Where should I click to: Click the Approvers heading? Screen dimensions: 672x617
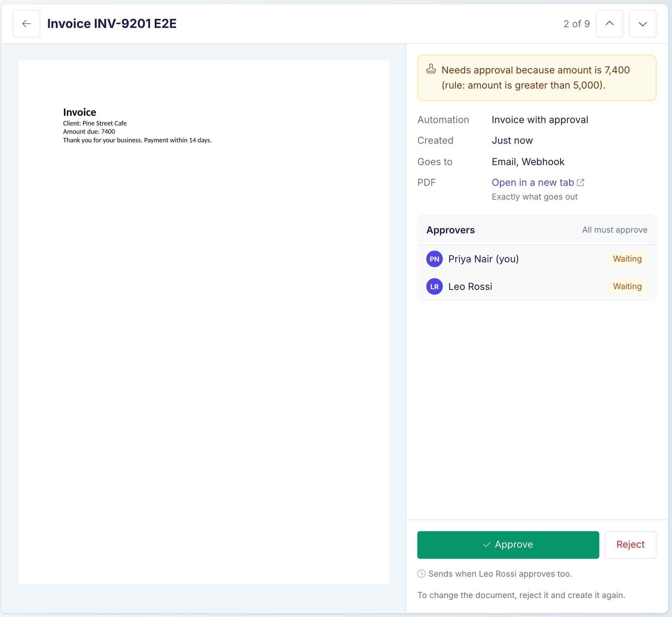450,230
